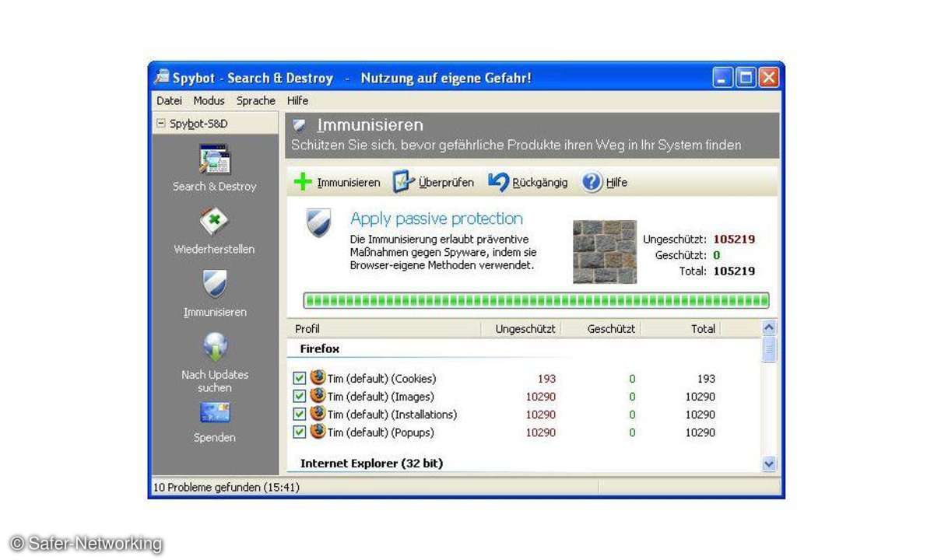
Task: Open the Datei menu
Action: (x=169, y=100)
